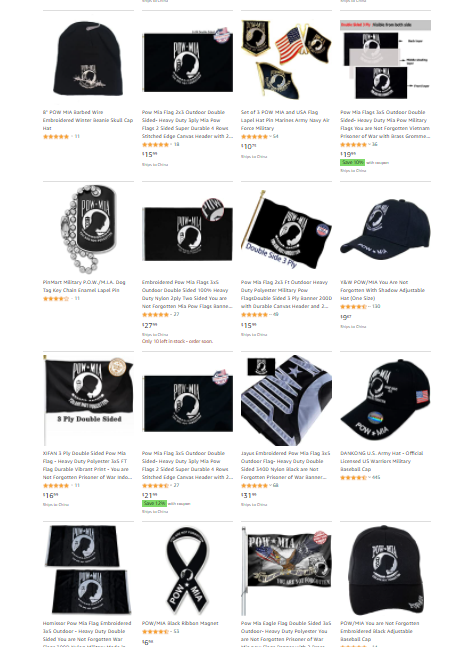Open the Set of 3 POW MIA Lapel Pin title
This screenshot has width=469, height=647.
pyautogui.click(x=285, y=120)
